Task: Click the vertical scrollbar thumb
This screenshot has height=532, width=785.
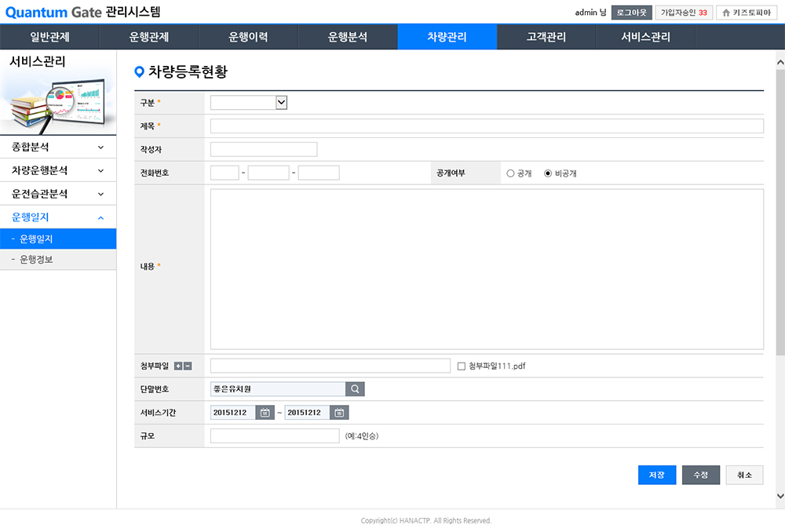Action: tap(780, 213)
